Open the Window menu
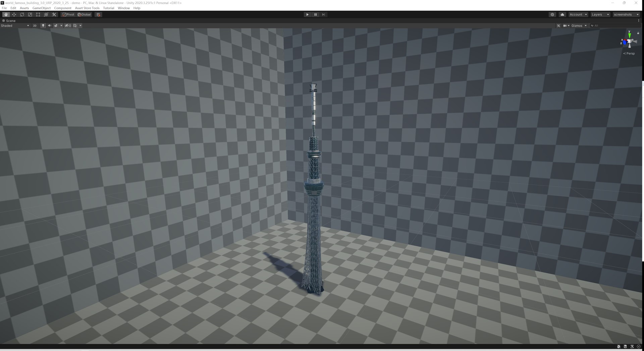The width and height of the screenshot is (644, 351). tap(124, 8)
